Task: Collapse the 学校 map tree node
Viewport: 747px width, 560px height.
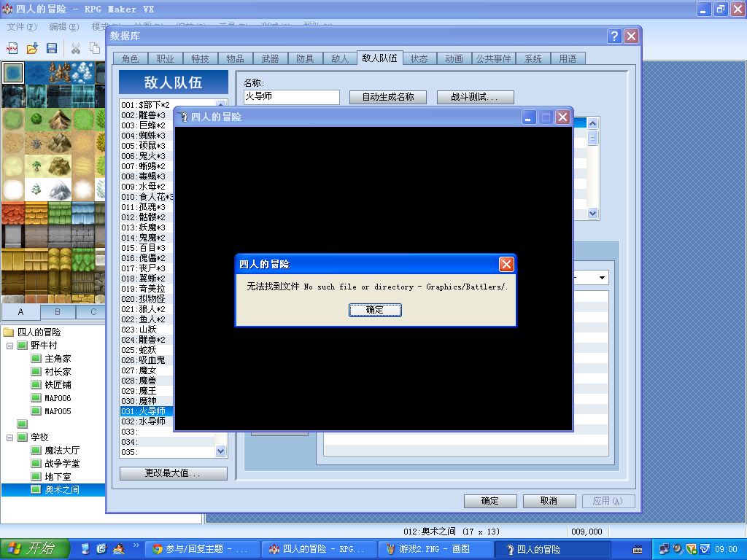Action: pyautogui.click(x=9, y=437)
